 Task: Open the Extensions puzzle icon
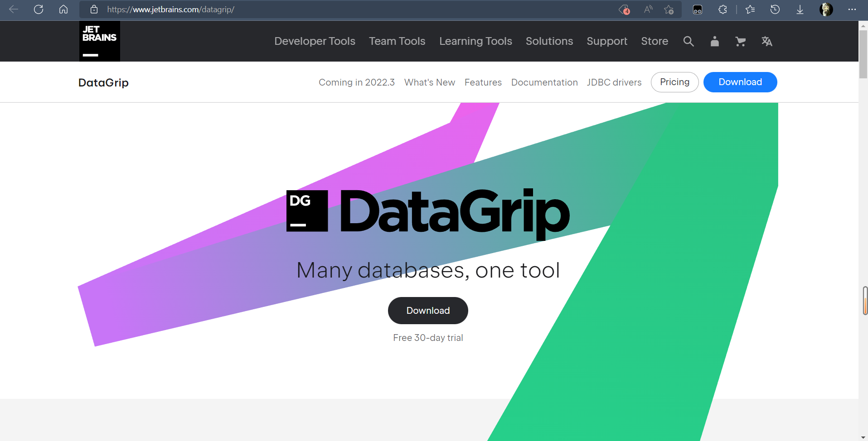click(723, 10)
